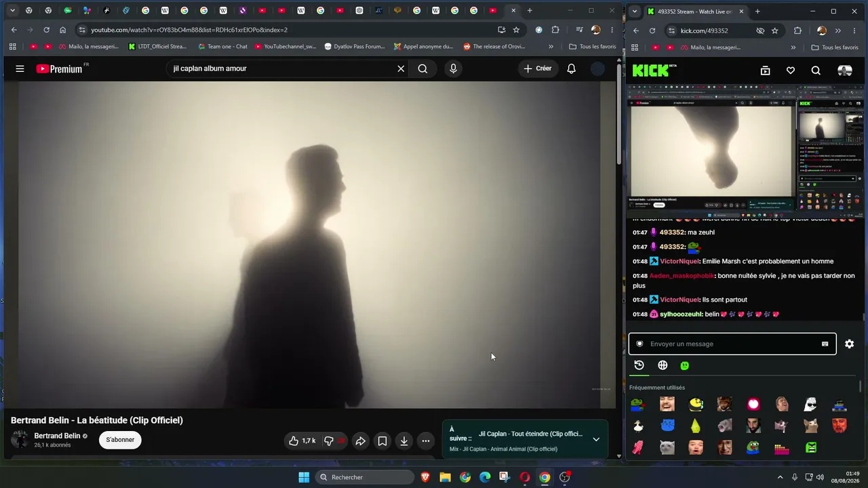
Task: Open Opera from the taskbar
Action: tap(524, 477)
